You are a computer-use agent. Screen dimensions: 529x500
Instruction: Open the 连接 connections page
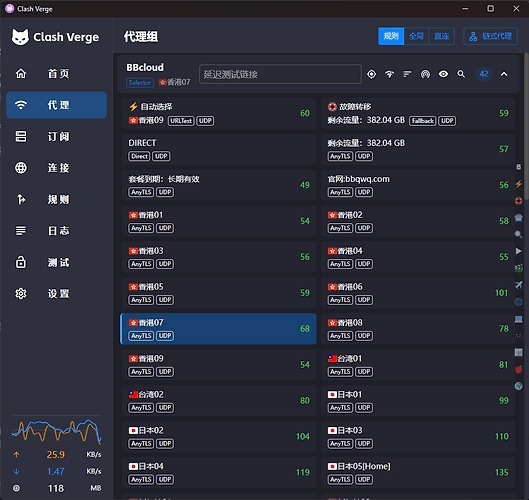56,168
